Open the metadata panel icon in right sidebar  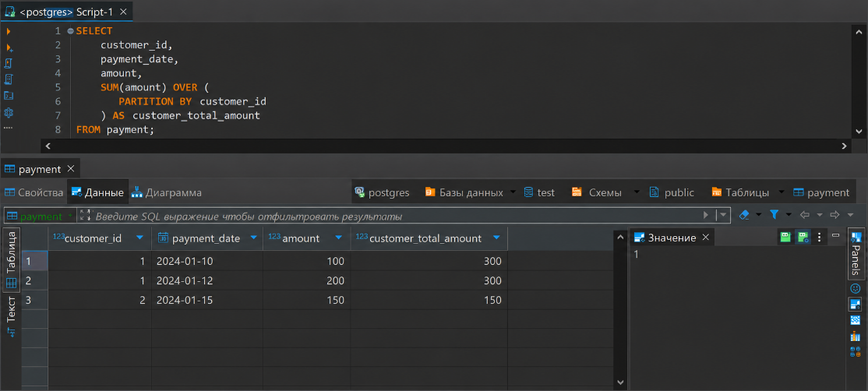[x=856, y=319]
